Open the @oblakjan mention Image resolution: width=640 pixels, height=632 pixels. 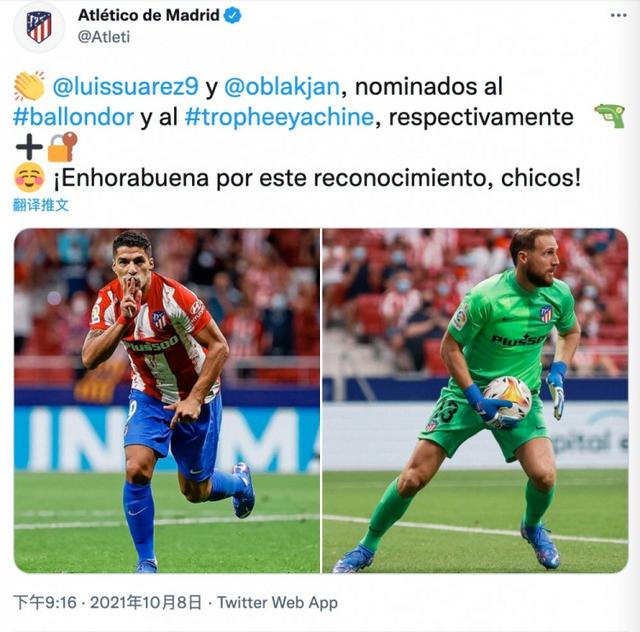tap(282, 87)
